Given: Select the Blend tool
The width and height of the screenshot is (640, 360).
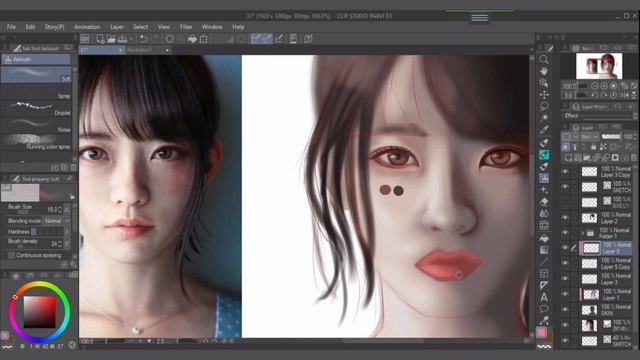Looking at the screenshot, I should (544, 213).
